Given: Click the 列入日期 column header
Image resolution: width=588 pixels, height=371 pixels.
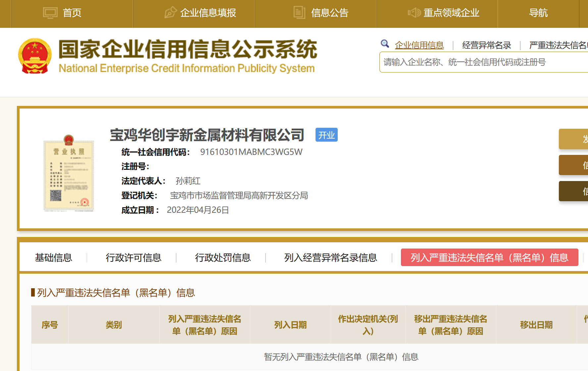Looking at the screenshot, I should click(x=290, y=325).
